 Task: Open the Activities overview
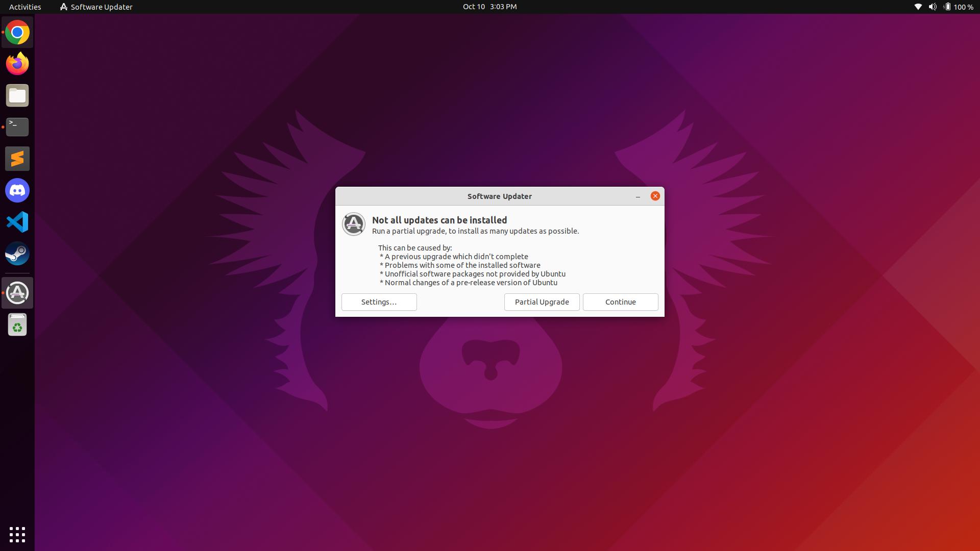[x=24, y=7]
